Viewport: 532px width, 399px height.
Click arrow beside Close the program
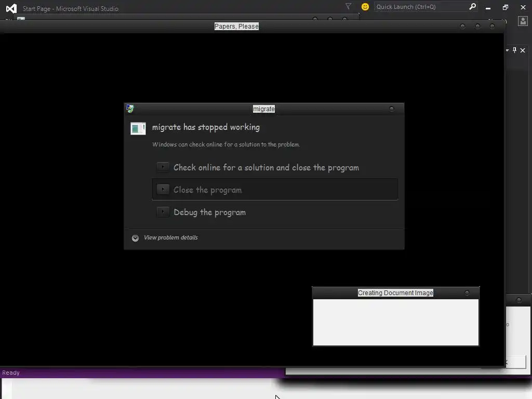[163, 189]
